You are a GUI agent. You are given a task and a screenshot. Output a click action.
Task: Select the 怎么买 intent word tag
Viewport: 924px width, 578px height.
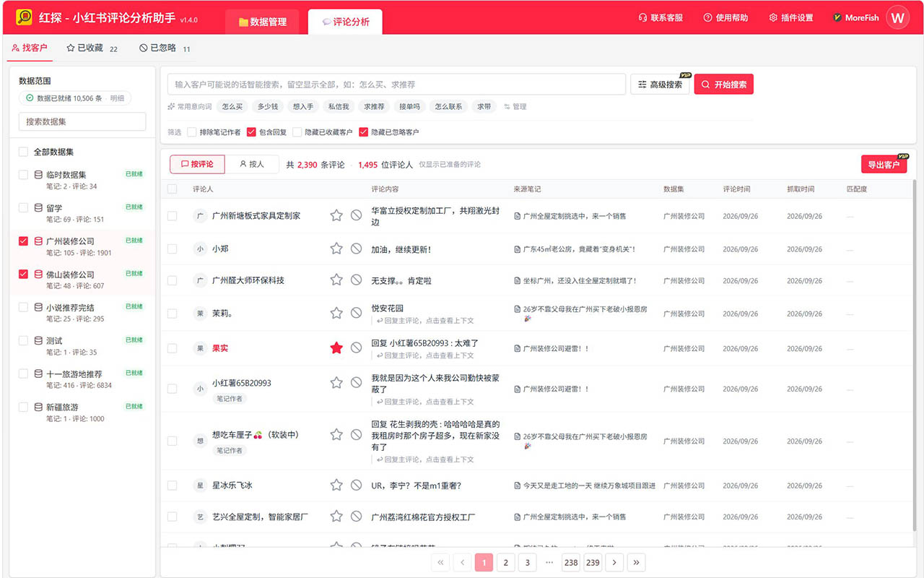(232, 106)
